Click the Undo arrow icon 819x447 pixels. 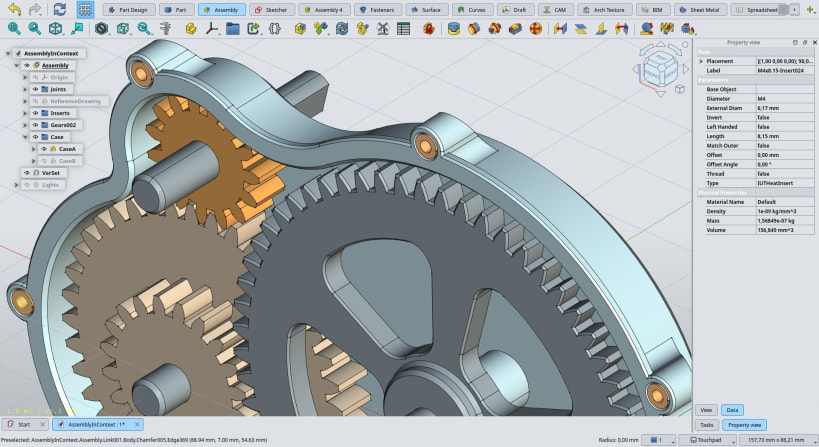(15, 9)
